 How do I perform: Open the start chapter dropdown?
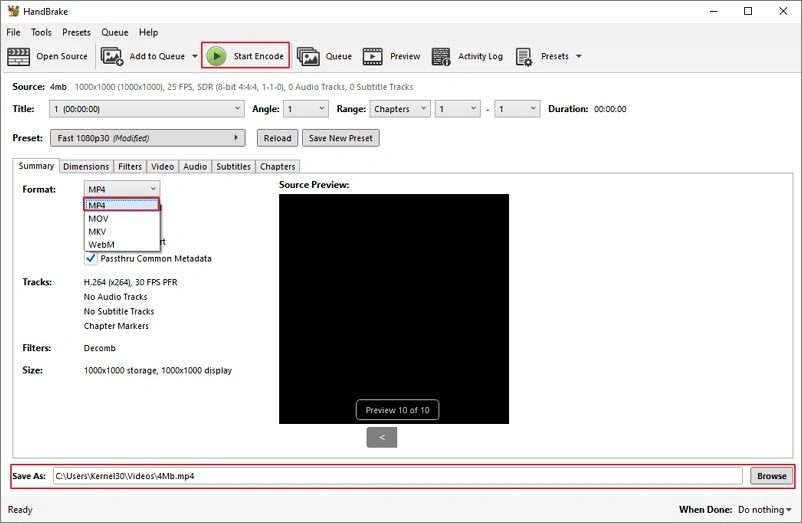(x=457, y=109)
